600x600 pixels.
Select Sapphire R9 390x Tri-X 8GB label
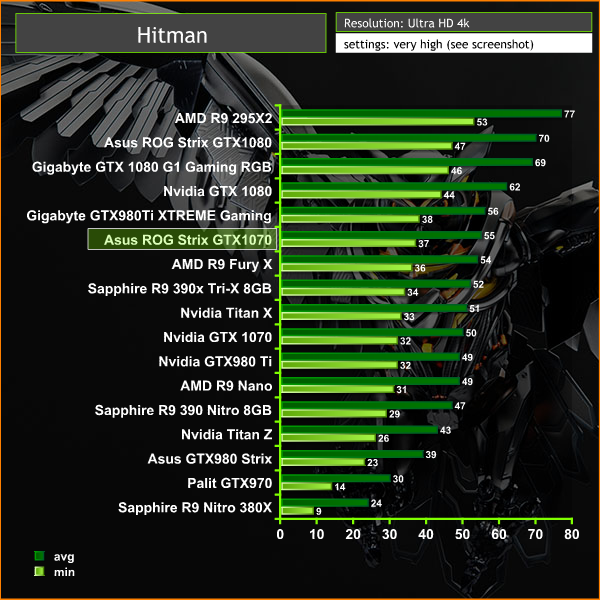(x=180, y=289)
